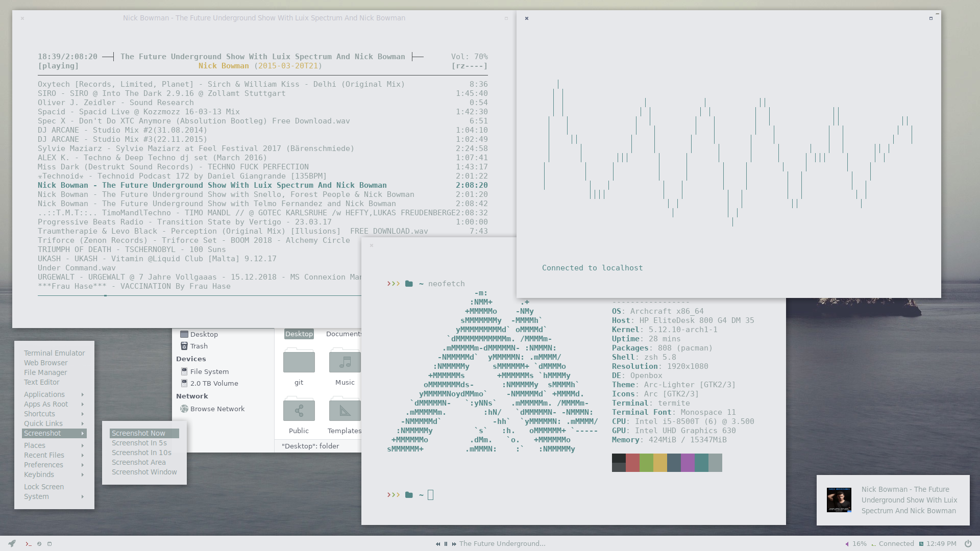Open the git folder
The width and height of the screenshot is (980, 551).
click(x=299, y=362)
